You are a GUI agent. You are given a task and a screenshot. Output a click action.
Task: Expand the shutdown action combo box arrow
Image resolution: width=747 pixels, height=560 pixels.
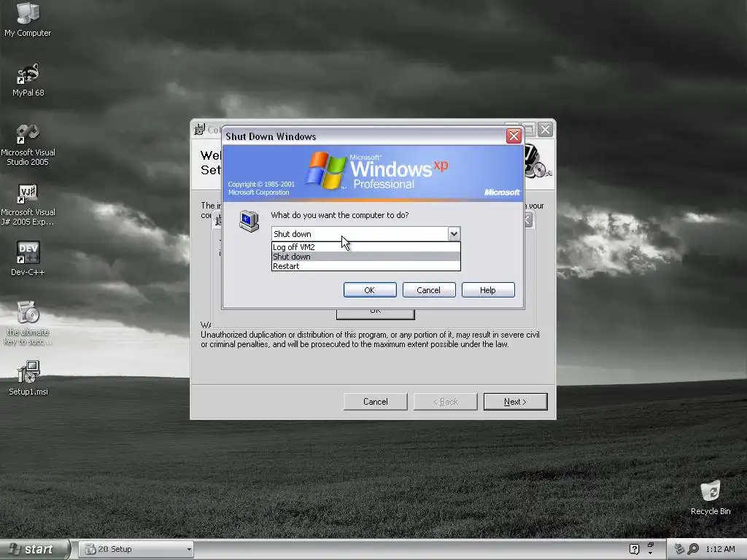454,234
